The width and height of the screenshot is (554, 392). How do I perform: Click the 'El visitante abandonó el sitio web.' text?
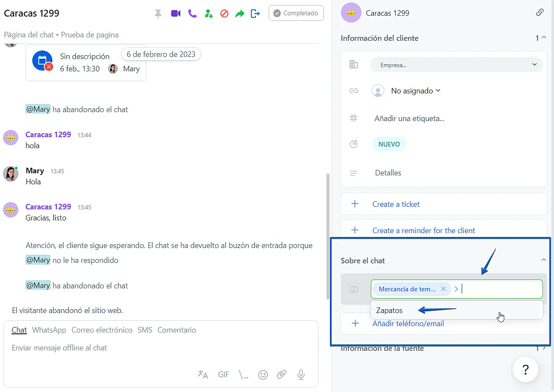pyautogui.click(x=67, y=310)
